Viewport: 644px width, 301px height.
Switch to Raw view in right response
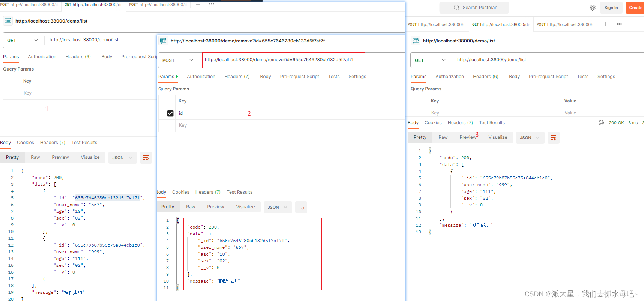click(x=443, y=137)
